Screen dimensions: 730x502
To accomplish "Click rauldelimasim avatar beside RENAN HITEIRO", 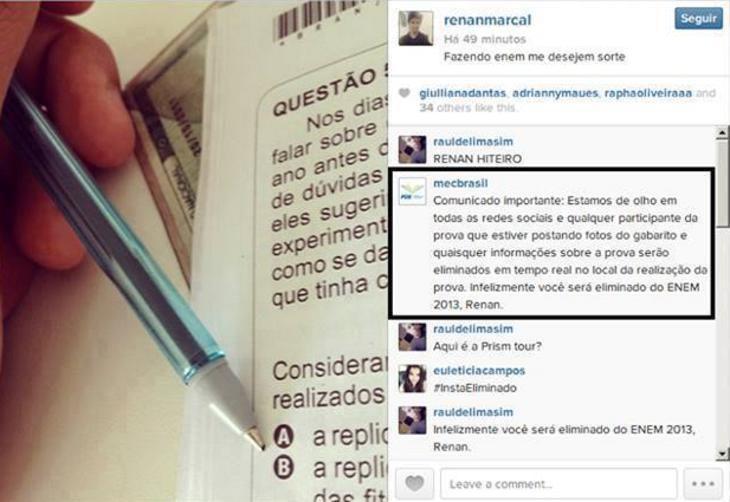I will click(412, 149).
